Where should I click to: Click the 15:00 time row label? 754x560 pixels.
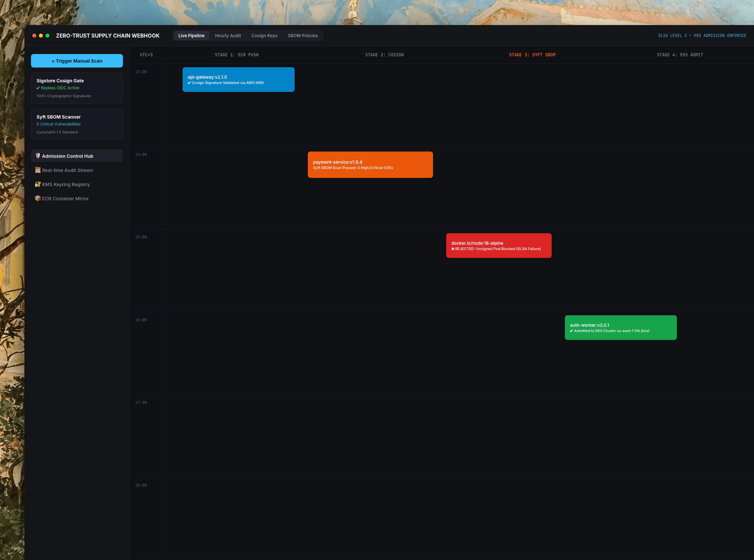(x=141, y=237)
